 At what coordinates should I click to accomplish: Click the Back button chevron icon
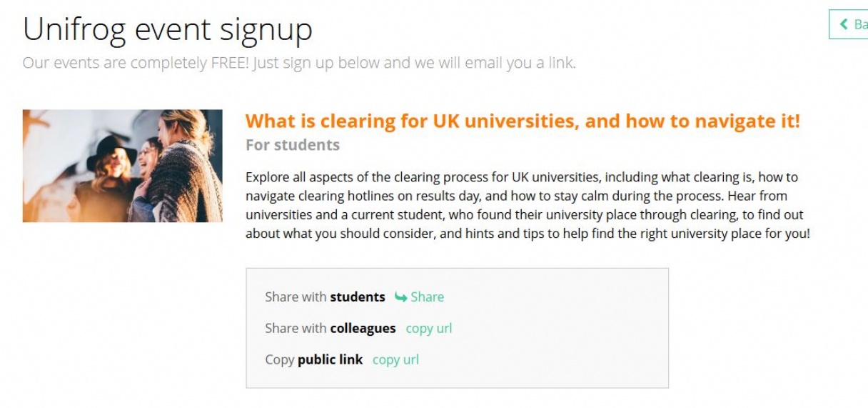[x=844, y=24]
